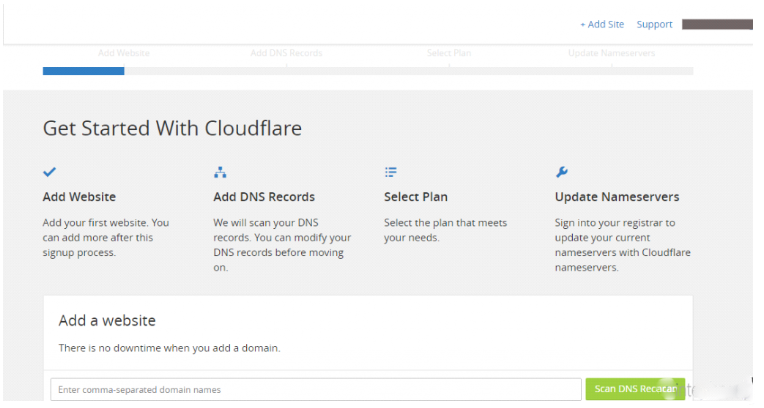Click the Get Started With Cloudflare title
The height and width of the screenshot is (408, 764).
click(172, 129)
